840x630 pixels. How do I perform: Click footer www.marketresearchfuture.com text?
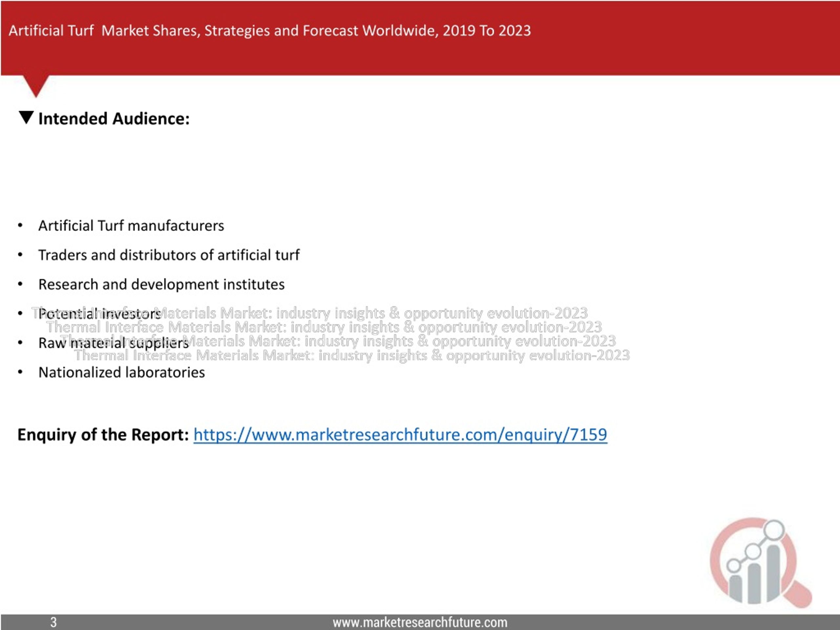pos(420,622)
